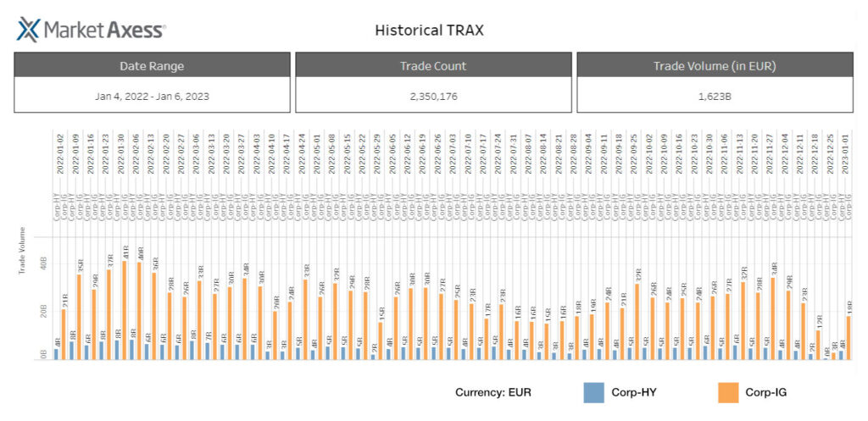The image size is (868, 421).
Task: Select the 2022-01-02 week label
Action: click(60, 153)
